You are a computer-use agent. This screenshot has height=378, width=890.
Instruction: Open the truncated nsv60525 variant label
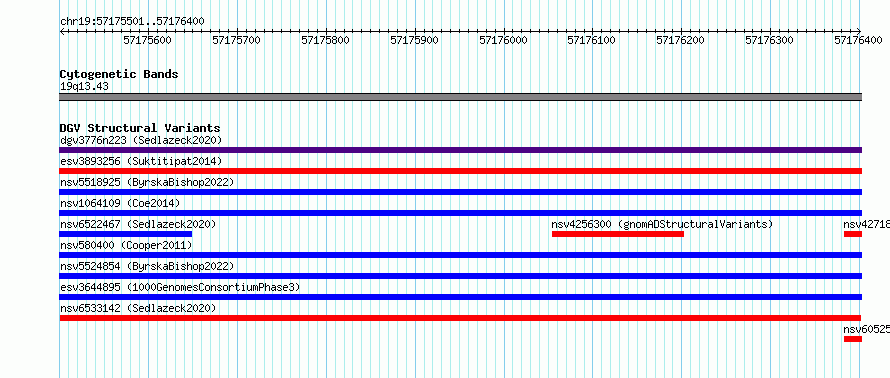coord(867,329)
